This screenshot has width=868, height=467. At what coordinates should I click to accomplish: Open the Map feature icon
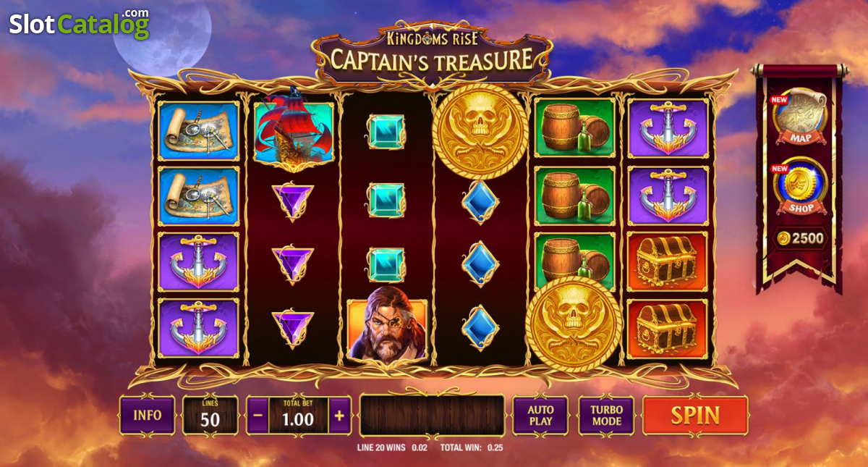[x=798, y=116]
